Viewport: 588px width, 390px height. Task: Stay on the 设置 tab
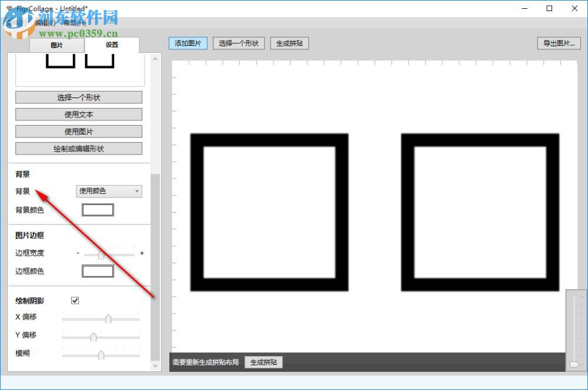click(x=112, y=45)
